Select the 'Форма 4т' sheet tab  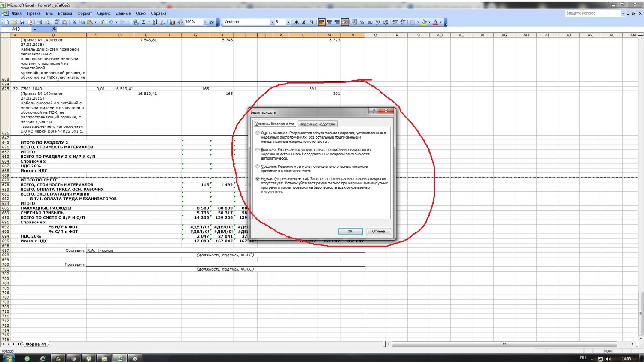[x=36, y=344]
